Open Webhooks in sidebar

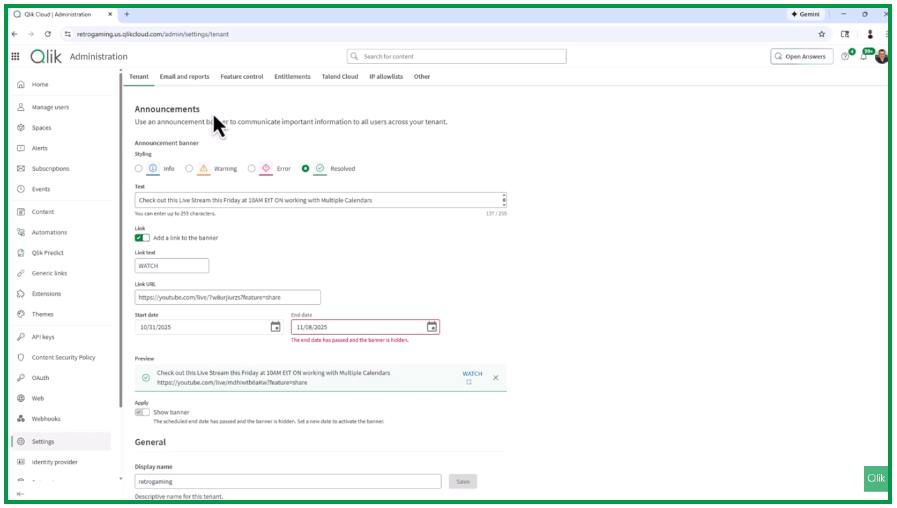point(46,419)
